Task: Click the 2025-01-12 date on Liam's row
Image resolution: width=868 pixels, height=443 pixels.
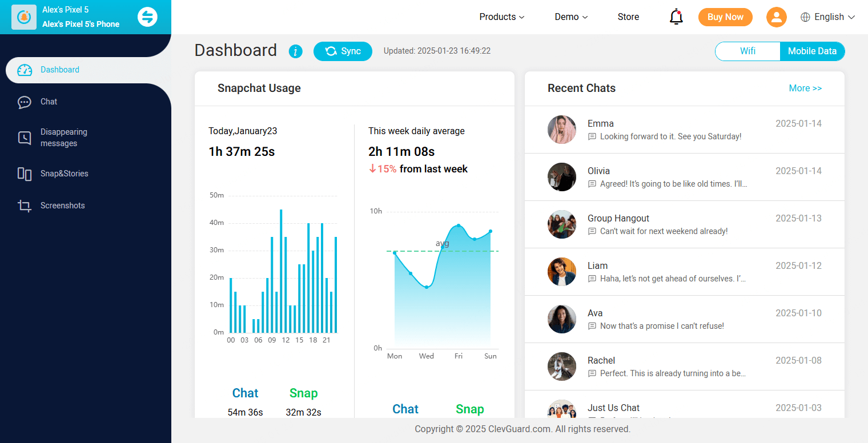Action: tap(798, 265)
